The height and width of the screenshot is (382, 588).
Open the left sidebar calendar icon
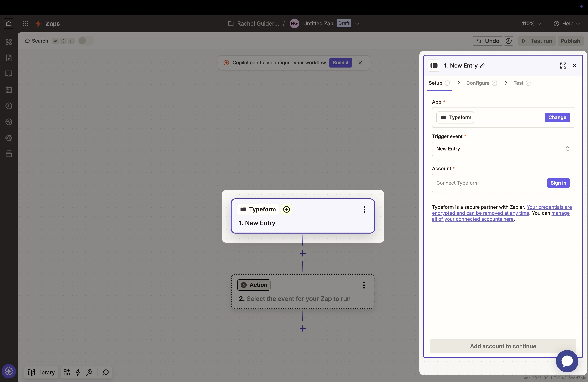pyautogui.click(x=9, y=90)
